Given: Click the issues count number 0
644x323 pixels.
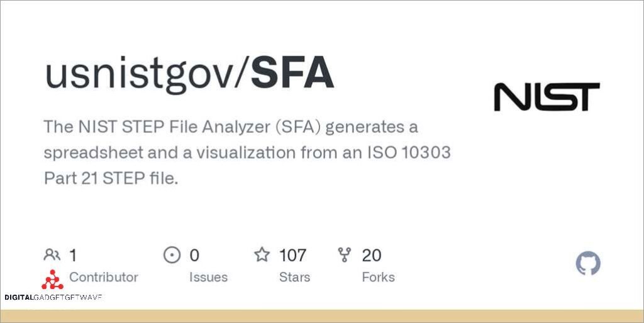Looking at the screenshot, I should [x=194, y=255].
